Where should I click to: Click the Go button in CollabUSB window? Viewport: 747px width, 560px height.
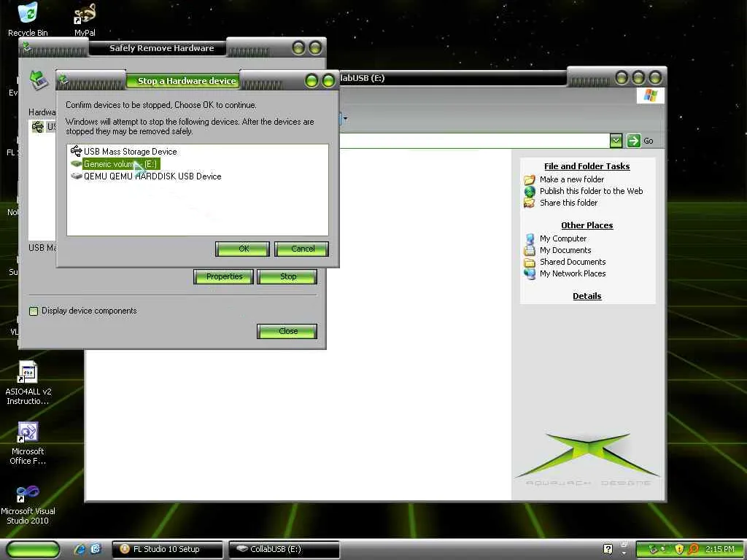click(640, 141)
